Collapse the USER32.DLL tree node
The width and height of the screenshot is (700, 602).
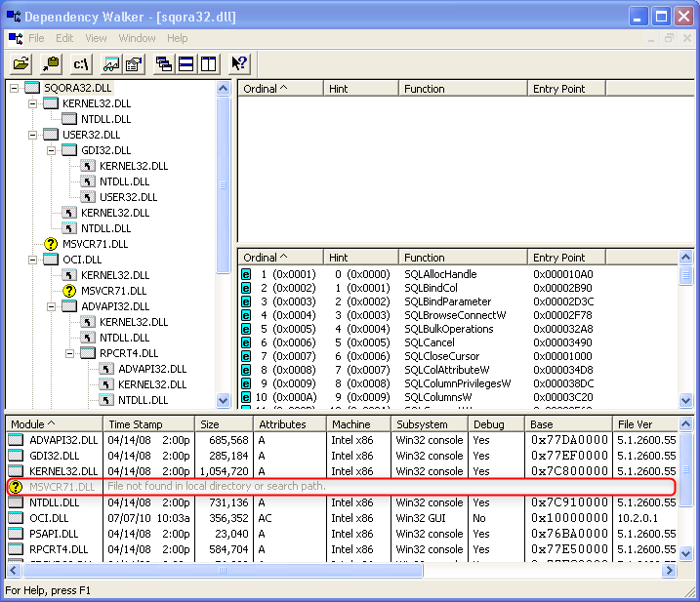pos(32,136)
